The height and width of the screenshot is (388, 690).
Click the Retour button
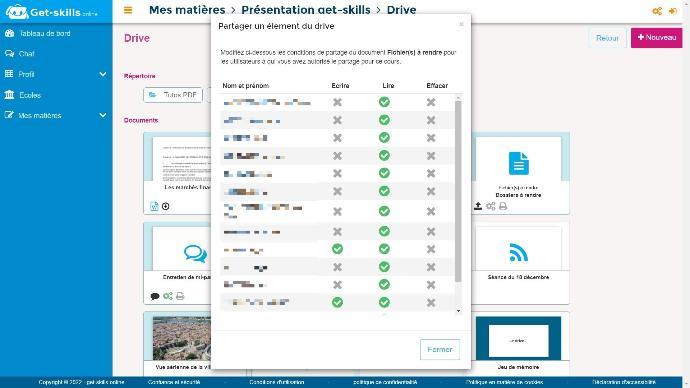click(x=607, y=38)
